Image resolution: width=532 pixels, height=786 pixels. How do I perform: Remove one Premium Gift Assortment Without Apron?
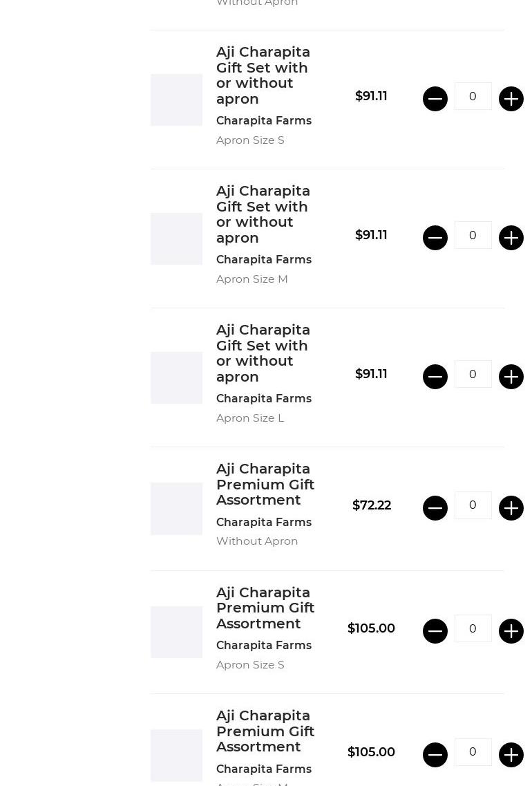[x=435, y=508]
